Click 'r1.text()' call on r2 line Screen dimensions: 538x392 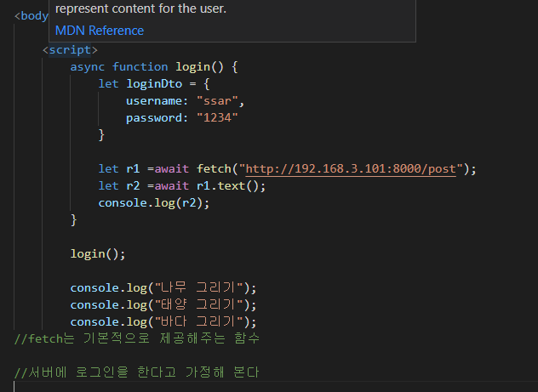click(227, 186)
